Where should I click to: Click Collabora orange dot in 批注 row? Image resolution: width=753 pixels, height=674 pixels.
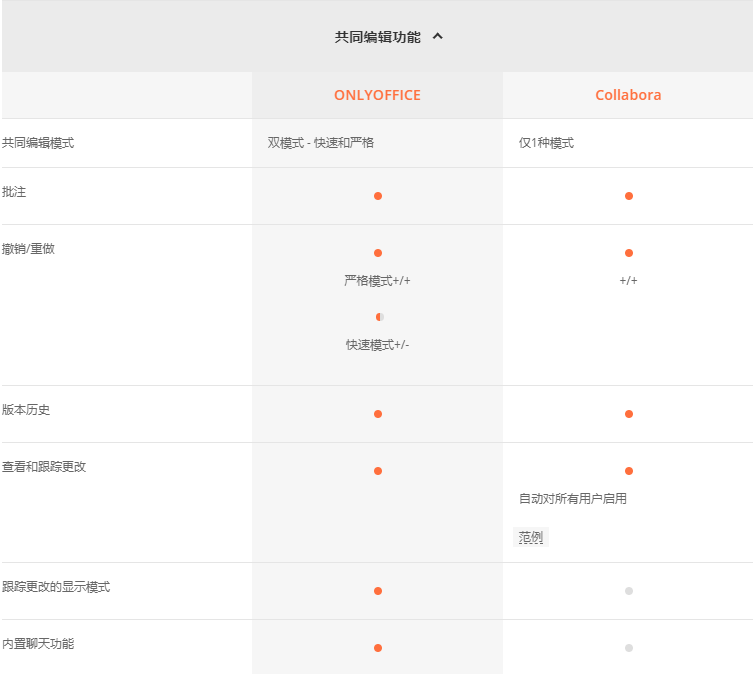629,196
